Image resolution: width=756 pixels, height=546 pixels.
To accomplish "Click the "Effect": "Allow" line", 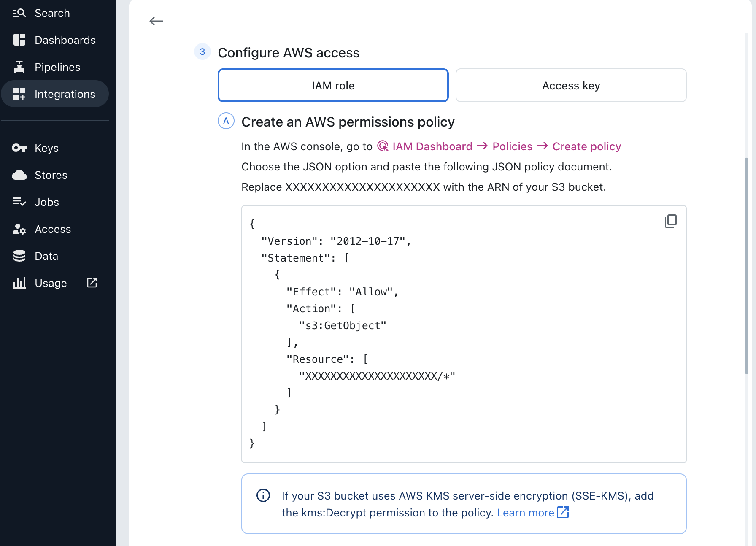I will [x=342, y=292].
